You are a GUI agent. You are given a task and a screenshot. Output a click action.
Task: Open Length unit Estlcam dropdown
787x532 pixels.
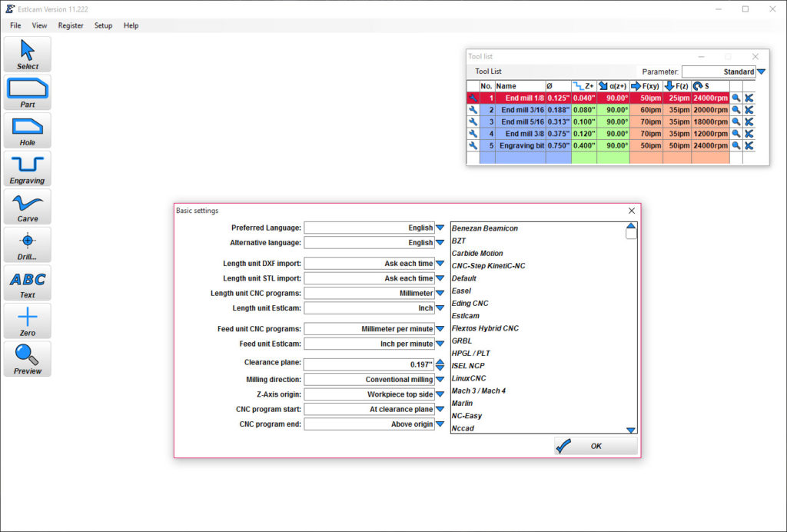(440, 308)
